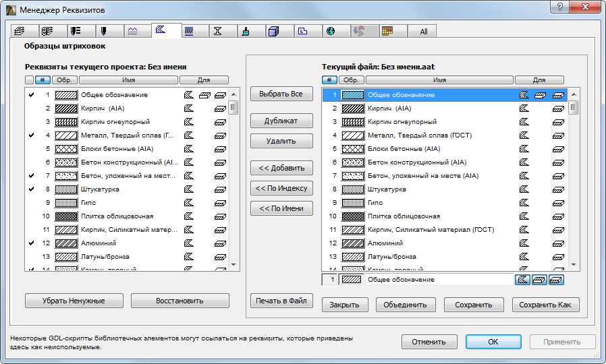
Task: Toggle checkmark for Бетон, уложенный на месте row
Action: pyautogui.click(x=31, y=176)
